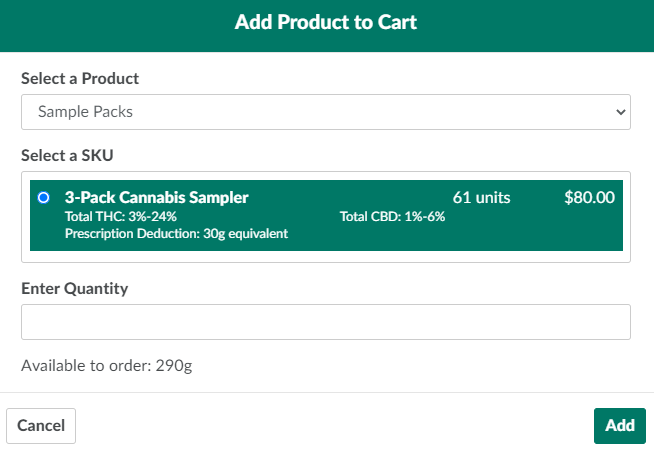This screenshot has height=454, width=654.
Task: Click the Select a SKU label
Action: (71, 155)
